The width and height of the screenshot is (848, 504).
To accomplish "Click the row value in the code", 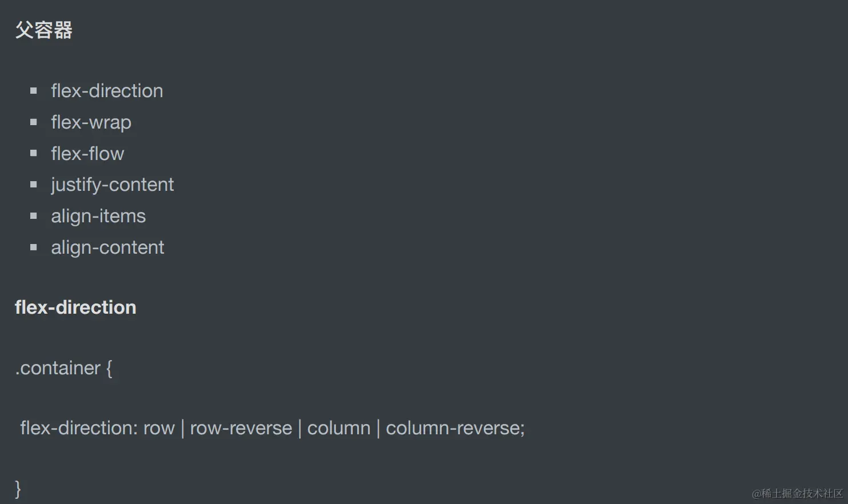I will pyautogui.click(x=159, y=428).
